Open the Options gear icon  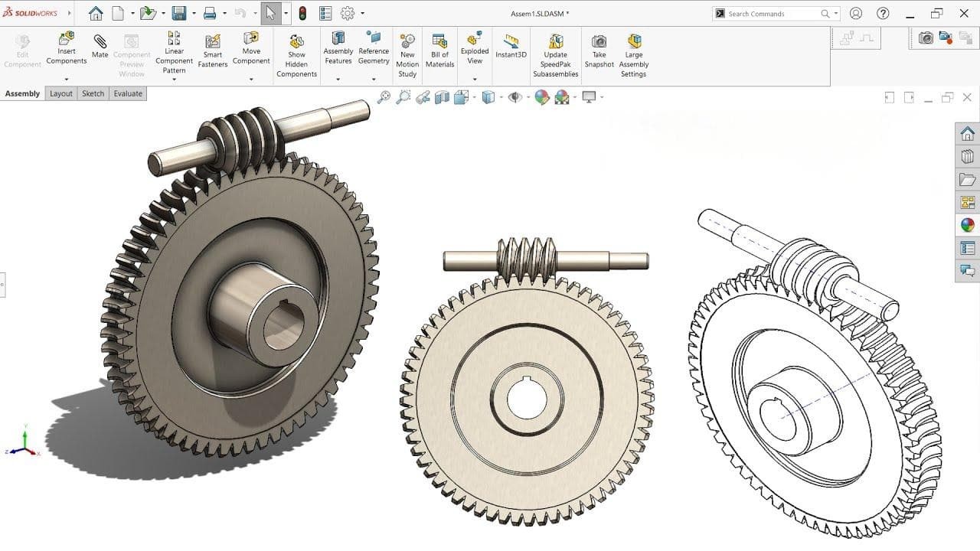[348, 13]
